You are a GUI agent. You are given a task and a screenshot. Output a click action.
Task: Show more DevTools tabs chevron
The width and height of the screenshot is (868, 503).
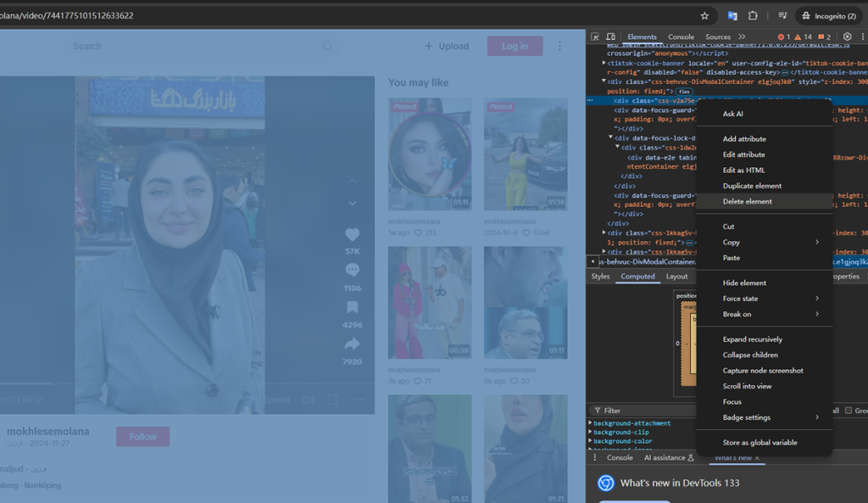742,37
